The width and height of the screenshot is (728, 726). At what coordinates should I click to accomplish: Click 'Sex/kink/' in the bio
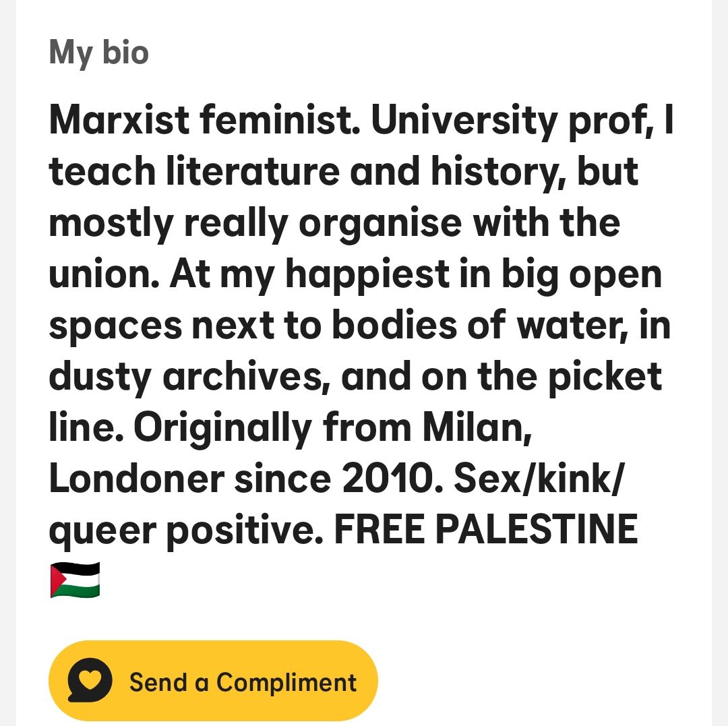click(538, 479)
